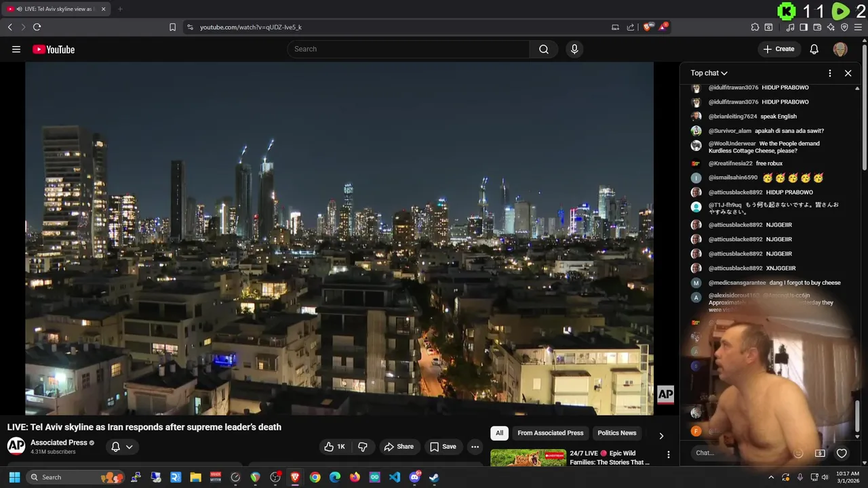This screenshot has width=868, height=488.
Task: Open a new browser tab
Action: (120, 9)
